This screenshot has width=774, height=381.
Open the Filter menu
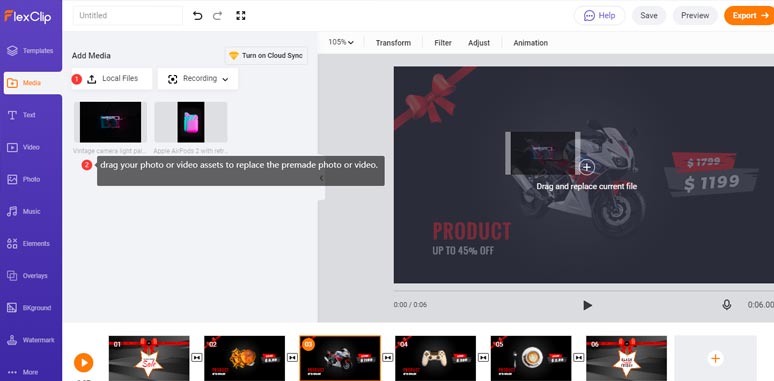point(443,43)
